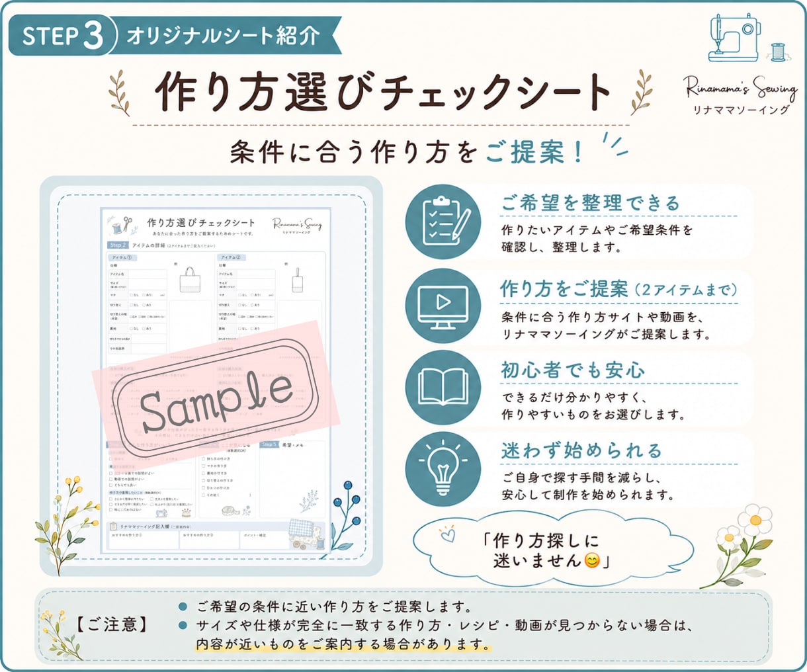Click the heading 作り方をご提案（2アイテムまで）
The image size is (807, 672).
click(618, 289)
